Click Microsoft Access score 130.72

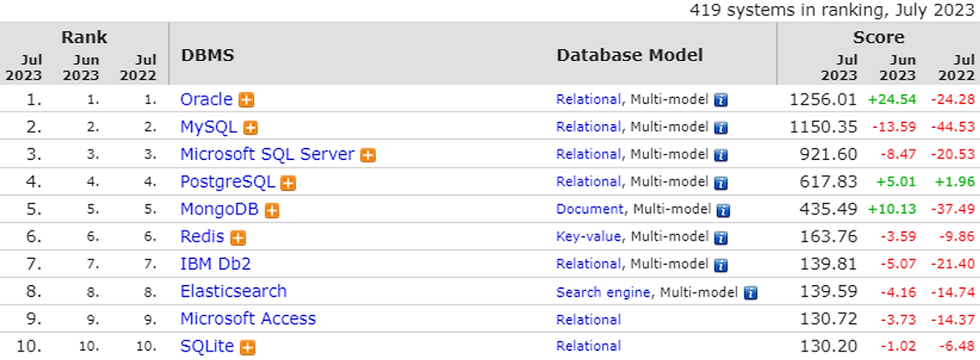829,319
